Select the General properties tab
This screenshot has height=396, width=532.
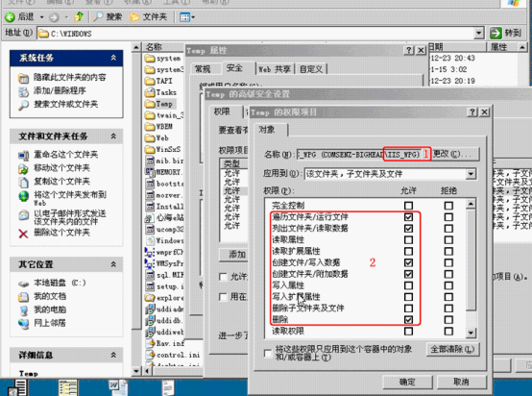pos(203,69)
